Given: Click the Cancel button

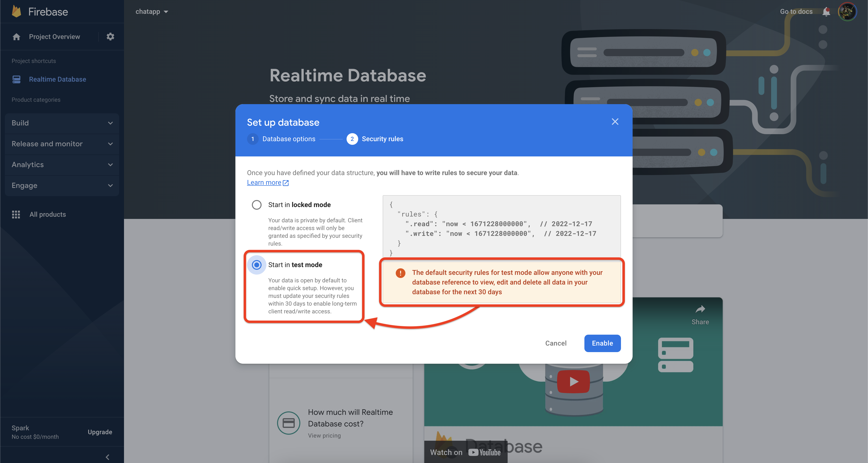Looking at the screenshot, I should coord(556,343).
